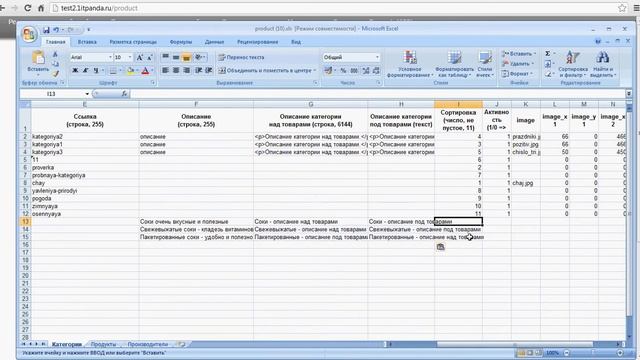This screenshot has height=360, width=640.
Task: Switch to Разметка страницы ribbon tab
Action: [x=133, y=42]
